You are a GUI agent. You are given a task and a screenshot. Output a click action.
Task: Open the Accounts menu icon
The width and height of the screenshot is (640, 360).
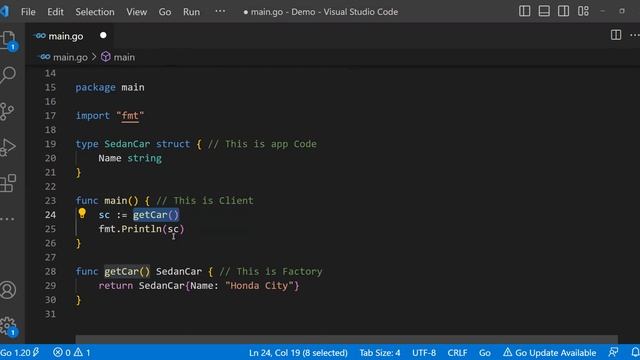[x=8, y=290]
